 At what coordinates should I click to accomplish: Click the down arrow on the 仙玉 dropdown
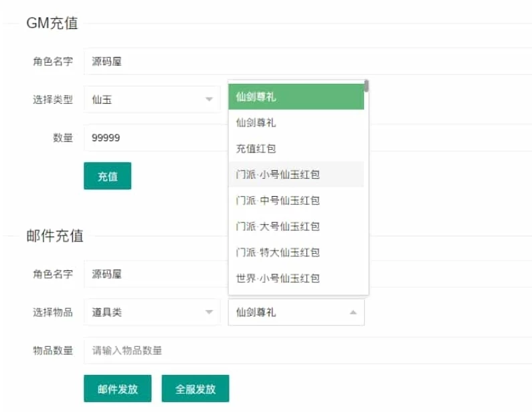[208, 100]
